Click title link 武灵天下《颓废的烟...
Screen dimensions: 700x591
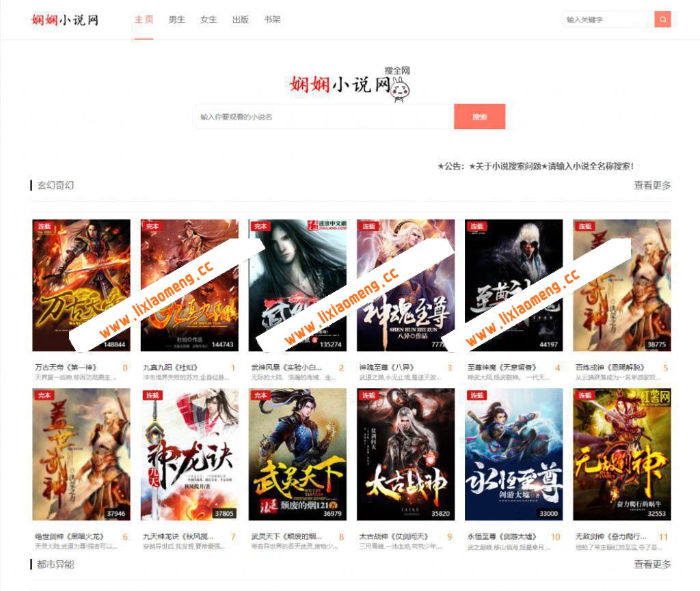tap(286, 536)
